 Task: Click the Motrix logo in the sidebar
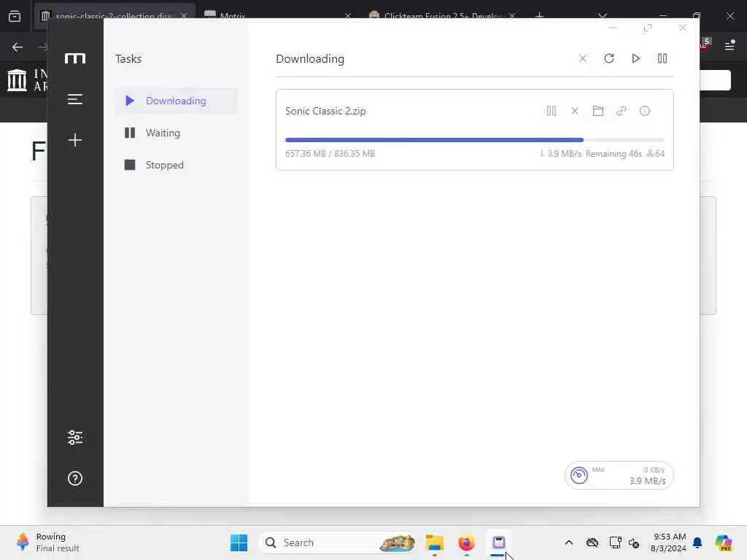(75, 58)
